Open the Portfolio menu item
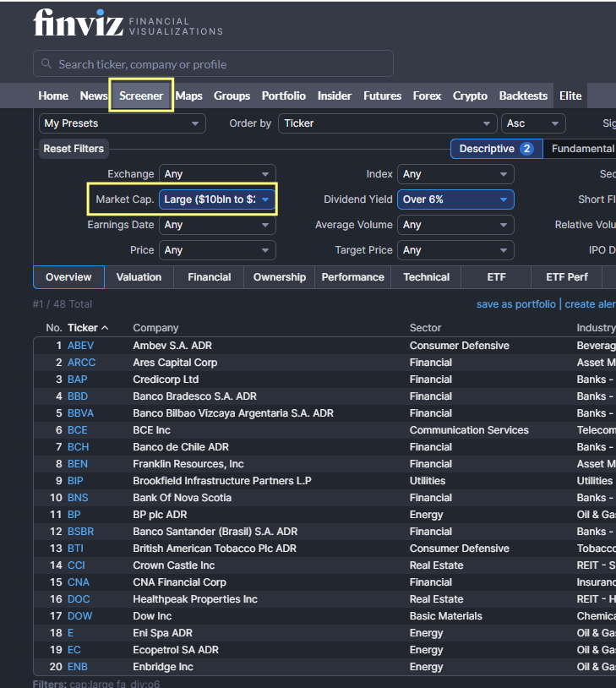This screenshot has height=688, width=616. tap(284, 96)
